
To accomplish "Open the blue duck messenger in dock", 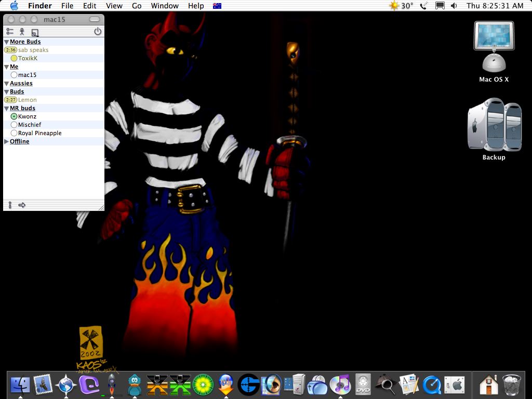I will (x=135, y=385).
